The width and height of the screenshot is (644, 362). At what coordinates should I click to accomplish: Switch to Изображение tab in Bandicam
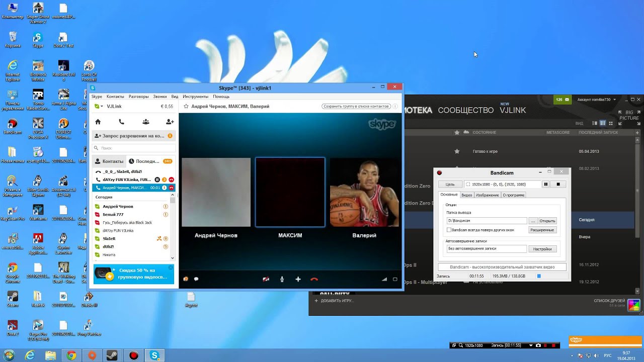[x=488, y=195]
